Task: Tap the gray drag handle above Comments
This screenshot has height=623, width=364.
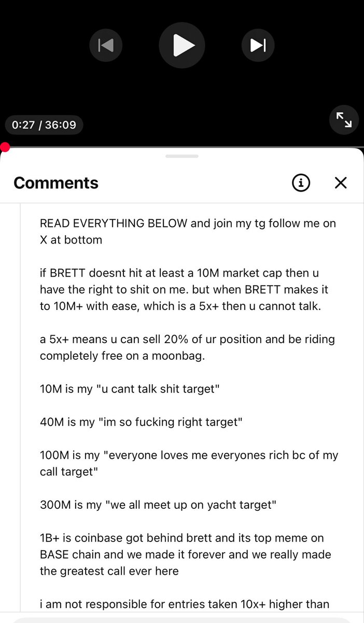Action: click(x=182, y=156)
